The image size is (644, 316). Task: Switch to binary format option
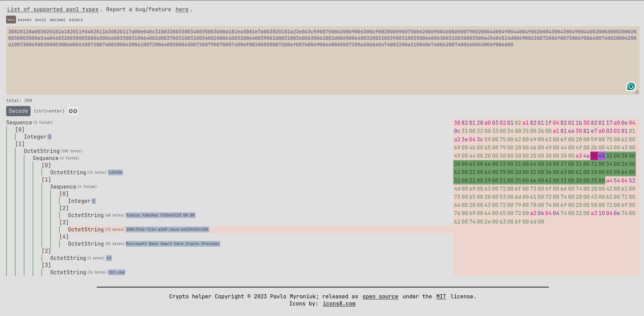pos(76,20)
